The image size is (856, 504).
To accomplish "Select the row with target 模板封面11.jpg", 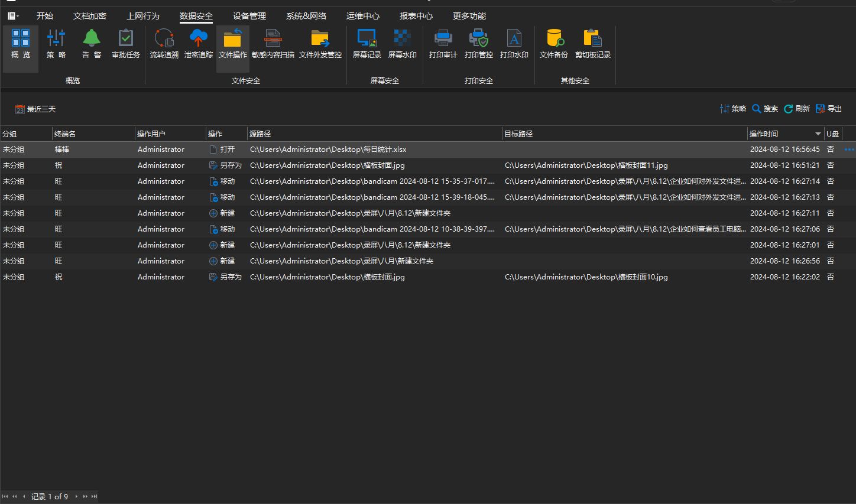I will click(428, 165).
